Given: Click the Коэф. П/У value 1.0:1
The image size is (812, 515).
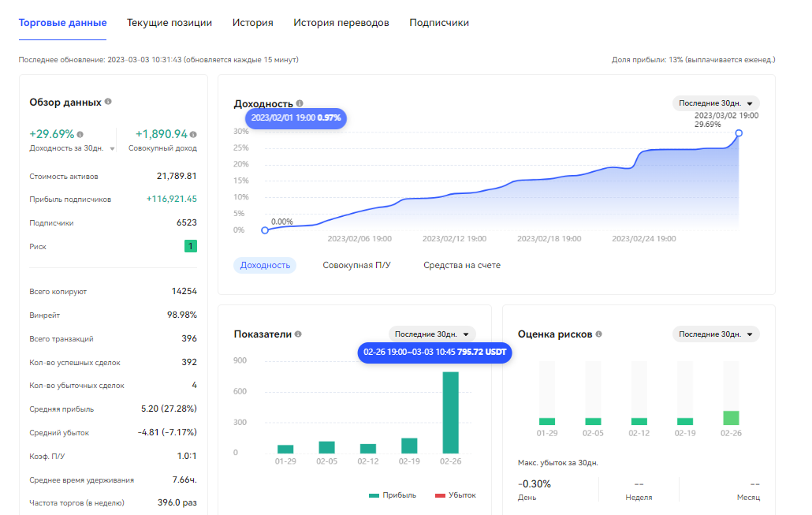Looking at the screenshot, I should coord(186,456).
